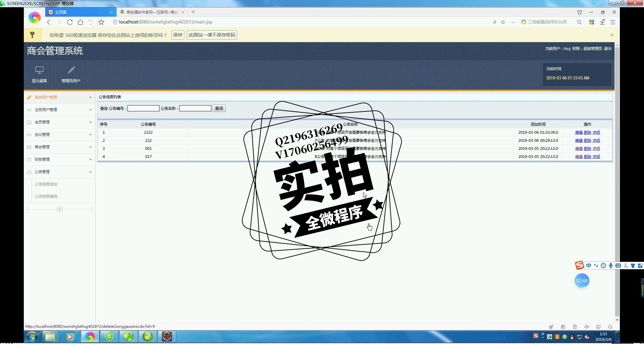Click the zoom magnifier in status bar

coord(610,327)
